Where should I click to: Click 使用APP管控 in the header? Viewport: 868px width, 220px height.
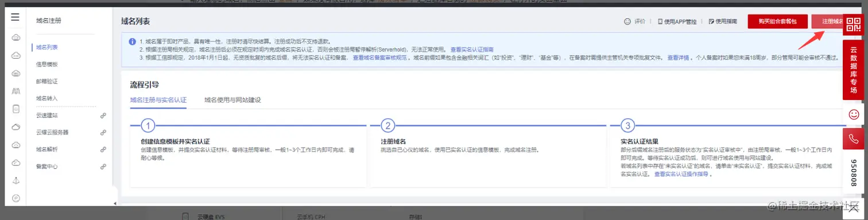pos(677,22)
